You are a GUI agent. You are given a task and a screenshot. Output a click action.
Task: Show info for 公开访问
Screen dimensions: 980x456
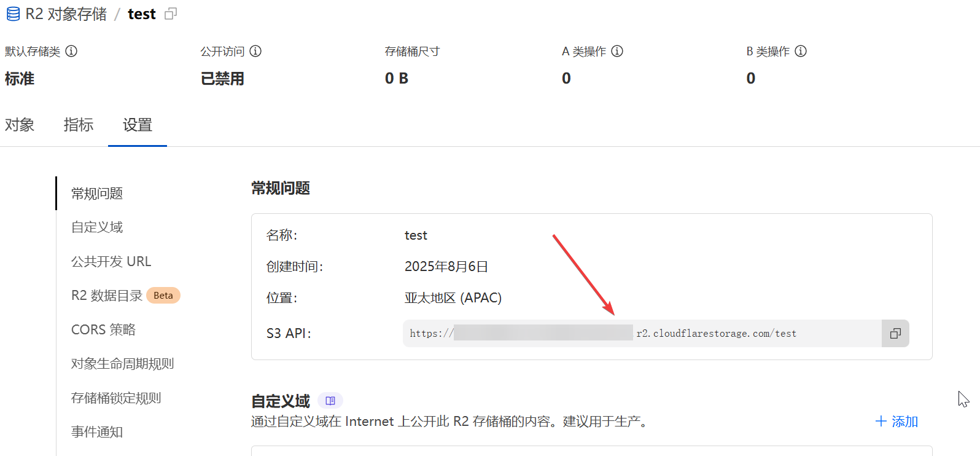point(255,51)
